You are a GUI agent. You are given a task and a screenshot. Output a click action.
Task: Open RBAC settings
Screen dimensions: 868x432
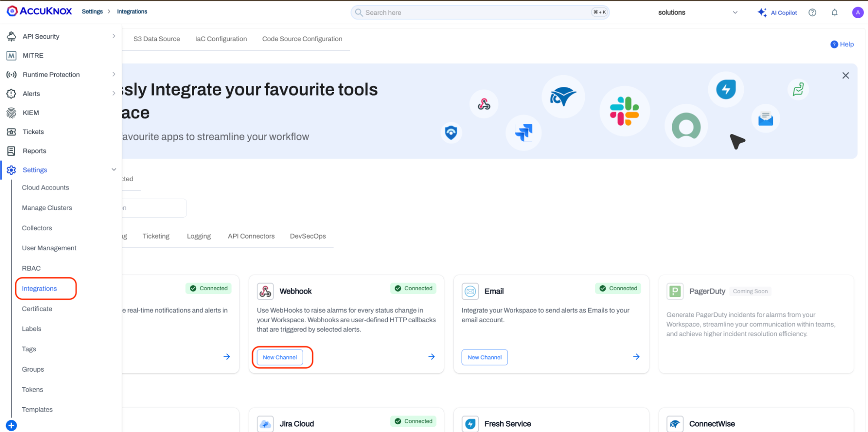(31, 269)
